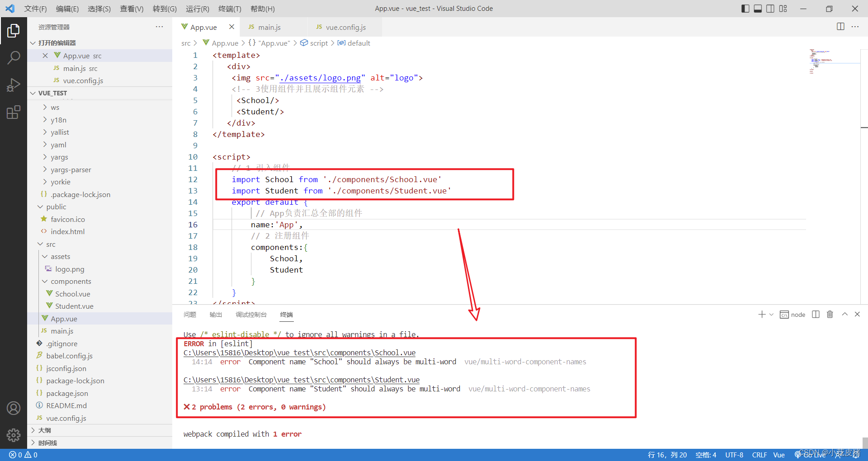868x461 pixels.
Task: Open the 终端(T) menu
Action: [x=230, y=9]
